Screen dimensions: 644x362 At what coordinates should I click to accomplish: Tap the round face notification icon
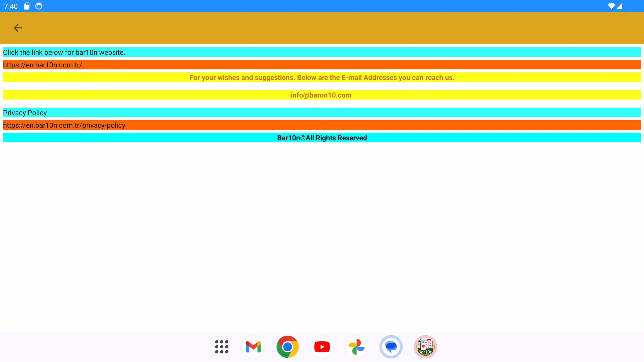click(39, 6)
